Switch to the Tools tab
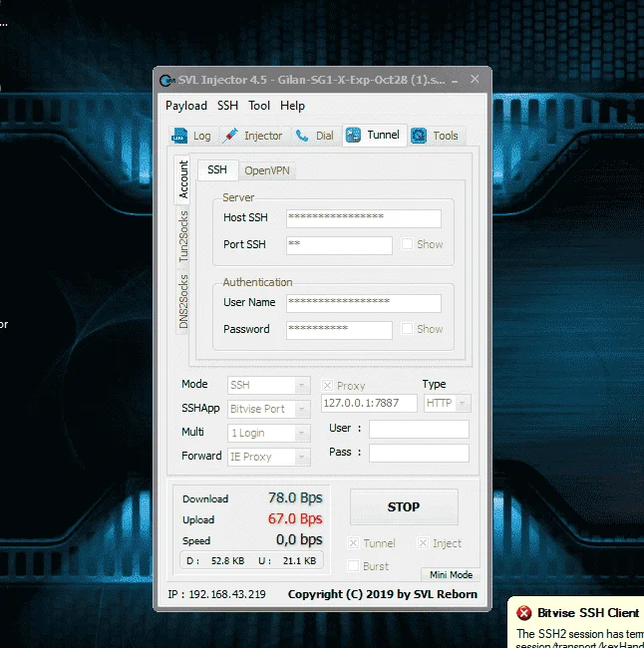 [437, 136]
